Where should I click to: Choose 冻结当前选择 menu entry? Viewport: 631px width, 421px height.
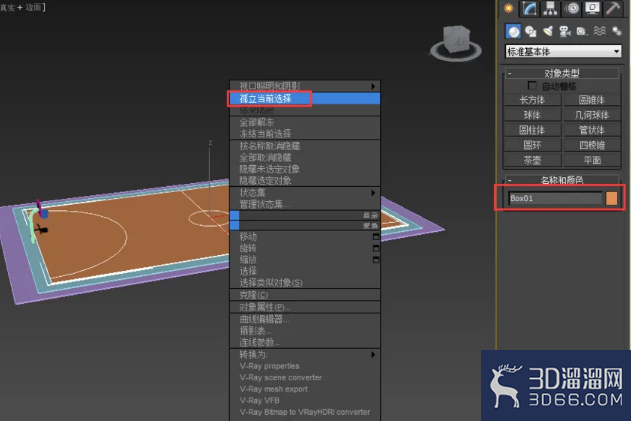pos(305,134)
